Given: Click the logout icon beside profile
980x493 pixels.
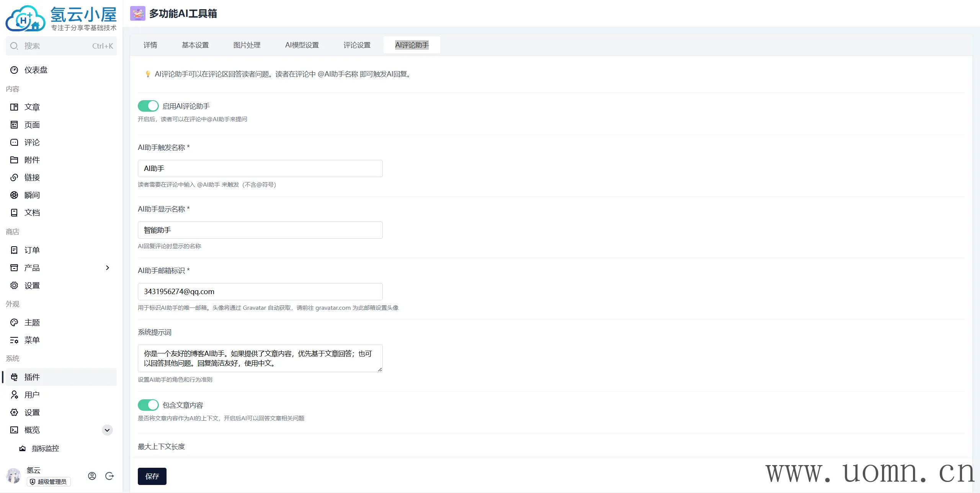Looking at the screenshot, I should pyautogui.click(x=109, y=476).
